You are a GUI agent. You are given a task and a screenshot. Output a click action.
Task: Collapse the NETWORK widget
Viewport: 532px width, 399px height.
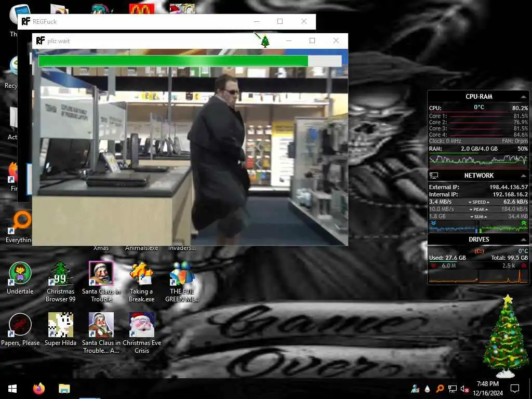pos(523,176)
